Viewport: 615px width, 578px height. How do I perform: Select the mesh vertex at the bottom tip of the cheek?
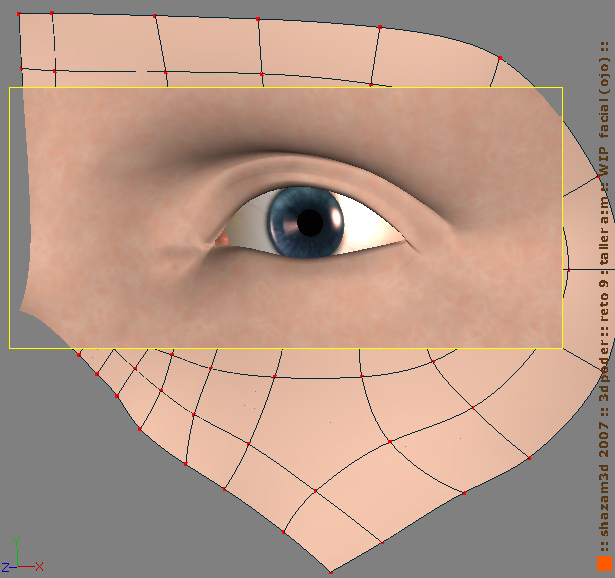[331, 573]
